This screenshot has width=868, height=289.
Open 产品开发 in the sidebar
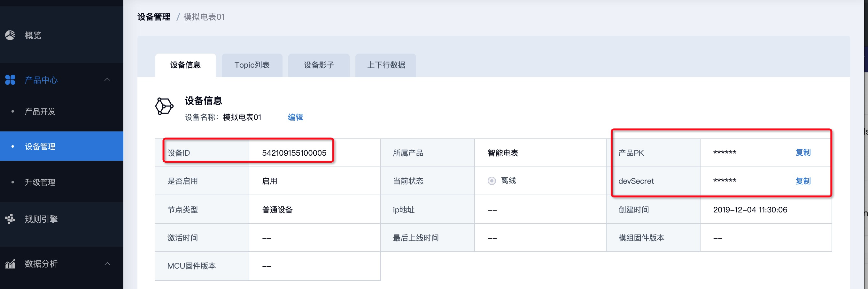(40, 111)
